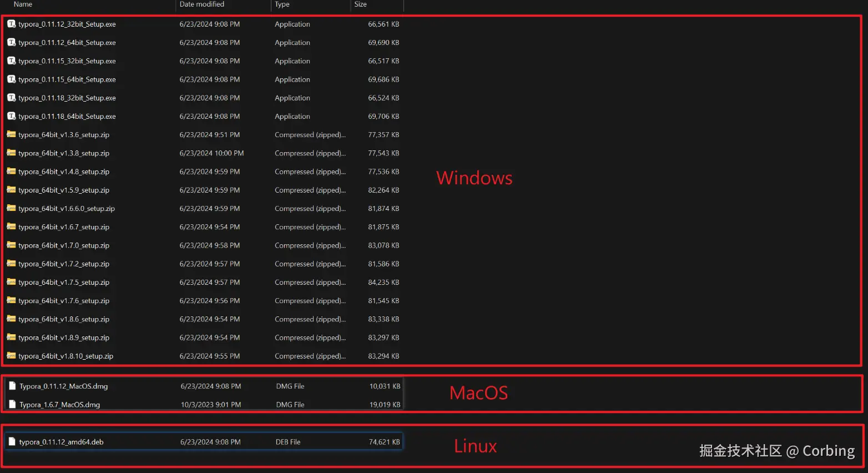The width and height of the screenshot is (868, 473).
Task: Select file name typora_64bit_v1.4.8_setup.zip
Action: tap(64, 172)
